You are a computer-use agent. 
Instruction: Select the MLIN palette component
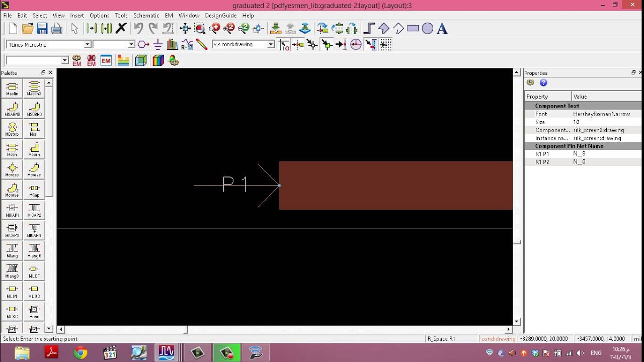click(x=12, y=291)
